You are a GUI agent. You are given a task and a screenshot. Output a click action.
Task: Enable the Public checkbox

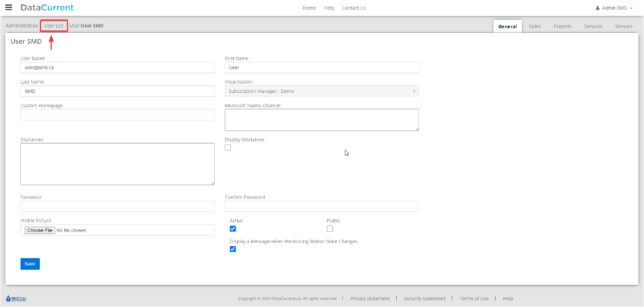[x=330, y=228]
